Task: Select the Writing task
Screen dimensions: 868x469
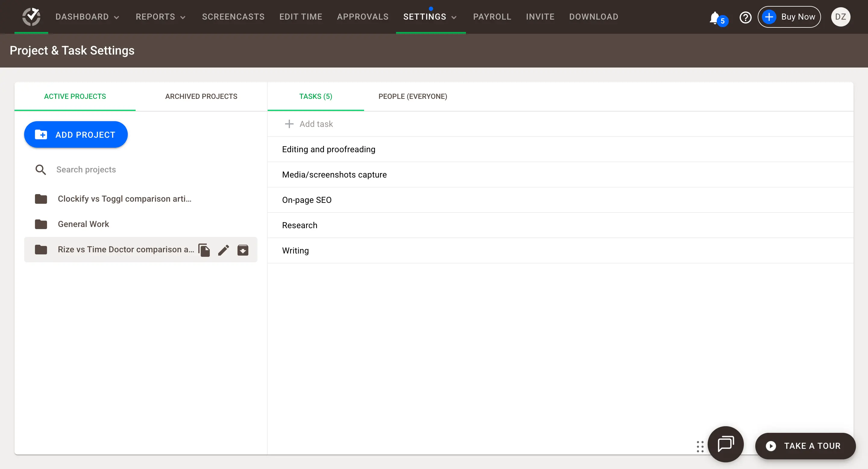Action: 560,250
